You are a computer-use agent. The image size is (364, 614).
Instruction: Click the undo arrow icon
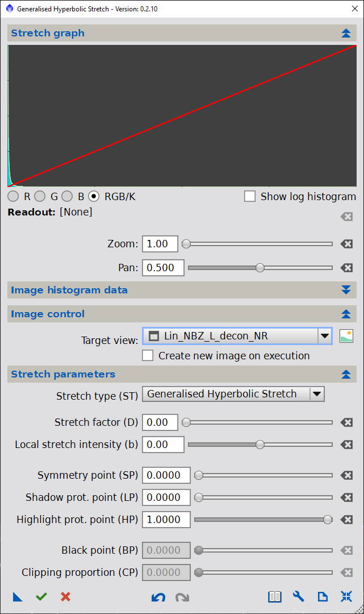(x=157, y=597)
